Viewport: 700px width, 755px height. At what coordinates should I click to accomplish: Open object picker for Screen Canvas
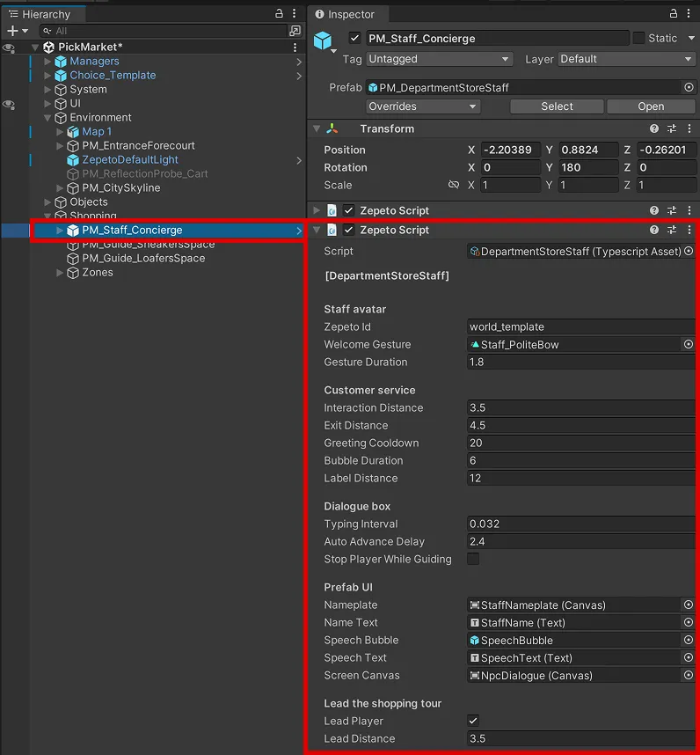coord(689,675)
